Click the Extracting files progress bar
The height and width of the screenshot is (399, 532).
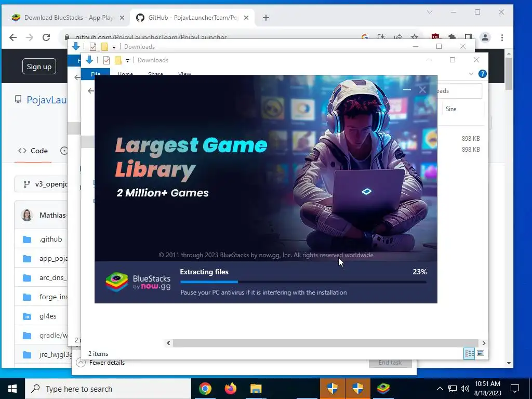coord(303,282)
